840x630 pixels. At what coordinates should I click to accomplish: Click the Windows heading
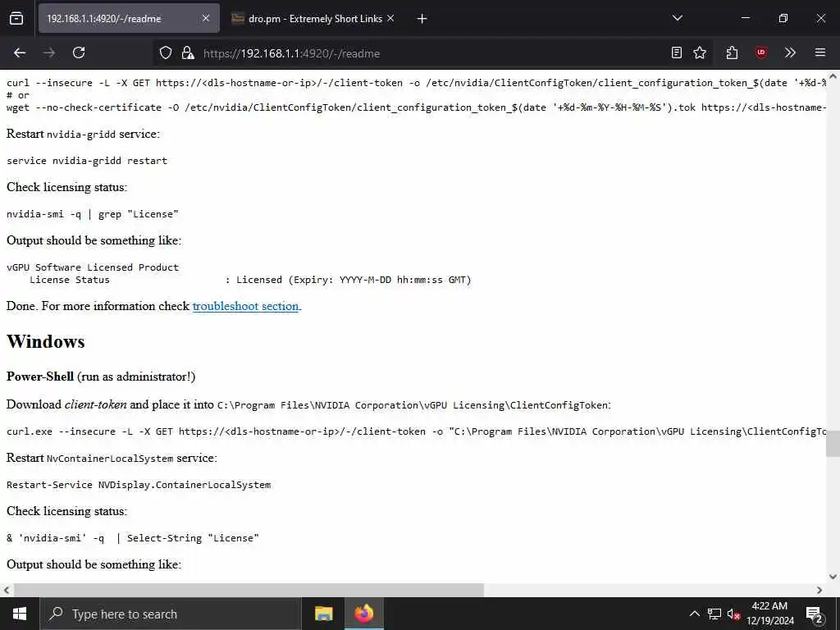point(46,341)
